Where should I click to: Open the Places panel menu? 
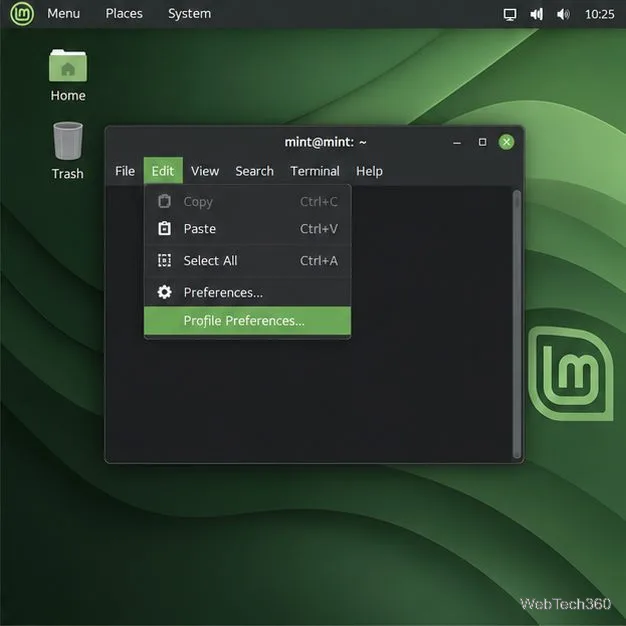[x=124, y=14]
